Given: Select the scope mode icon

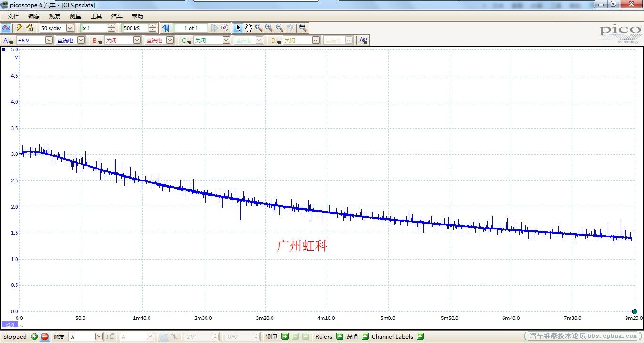Looking at the screenshot, I should (x=7, y=28).
